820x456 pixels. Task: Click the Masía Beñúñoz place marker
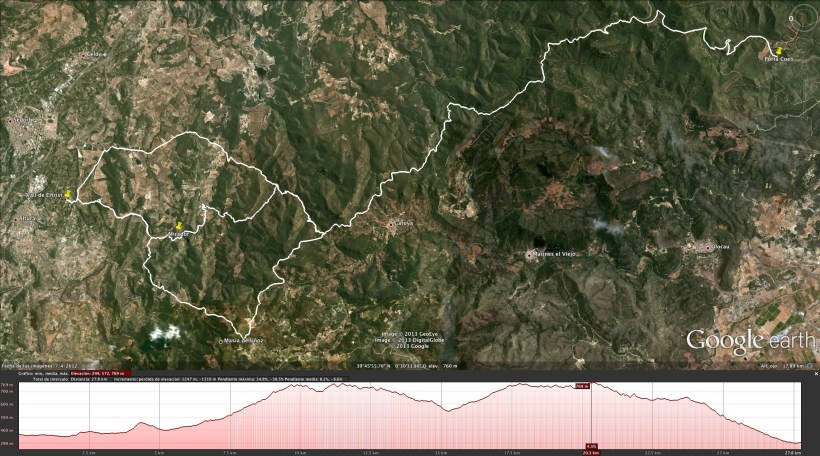click(x=222, y=342)
